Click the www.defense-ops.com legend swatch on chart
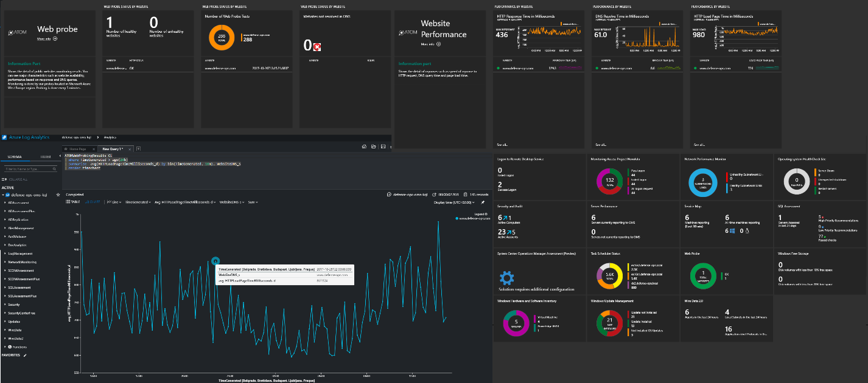The width and height of the screenshot is (868, 383). click(457, 218)
